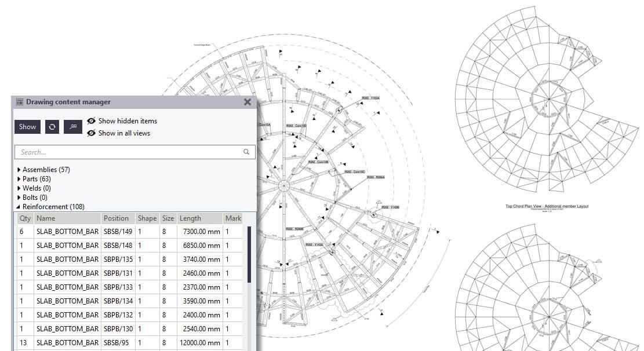This screenshot has height=351, width=644.
Task: Click length value 2370.00 mm
Action: coord(201,287)
